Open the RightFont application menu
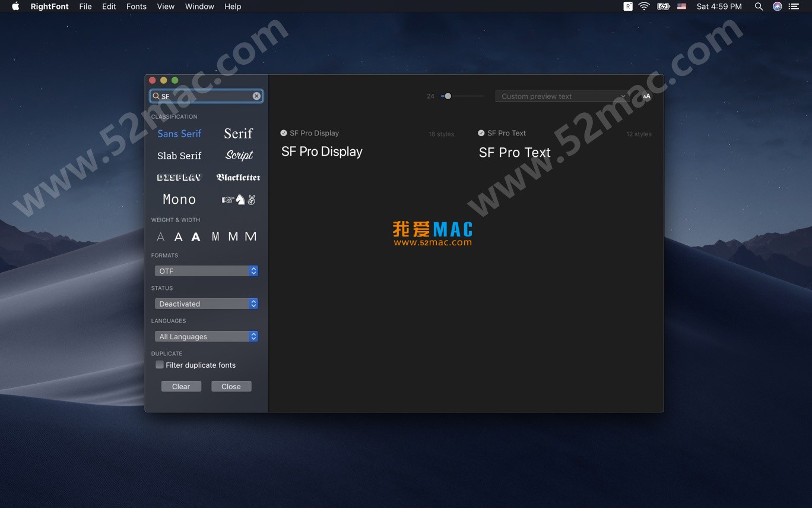The image size is (812, 508). [x=50, y=7]
